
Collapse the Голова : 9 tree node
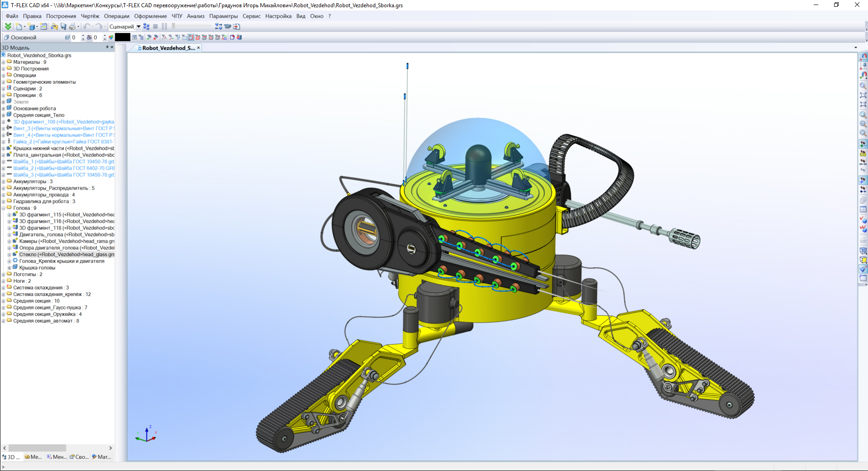click(x=3, y=209)
